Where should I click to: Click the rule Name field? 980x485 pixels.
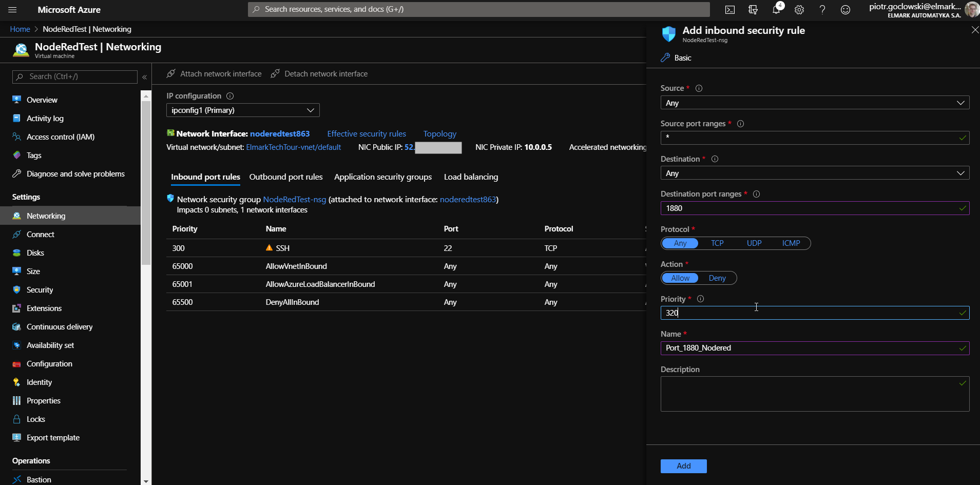pos(815,348)
